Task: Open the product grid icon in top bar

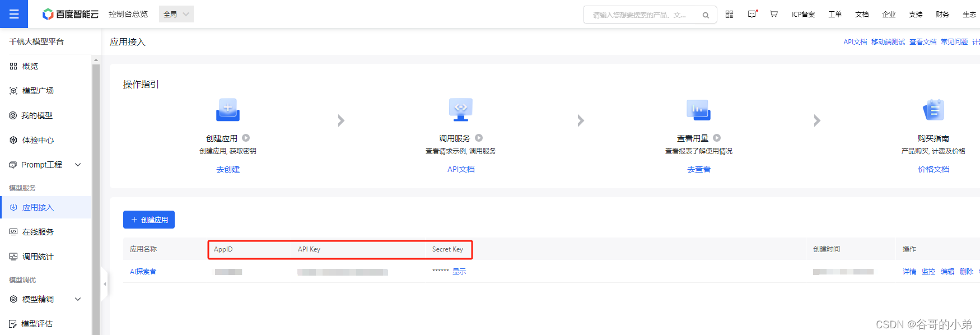Action: tap(729, 14)
